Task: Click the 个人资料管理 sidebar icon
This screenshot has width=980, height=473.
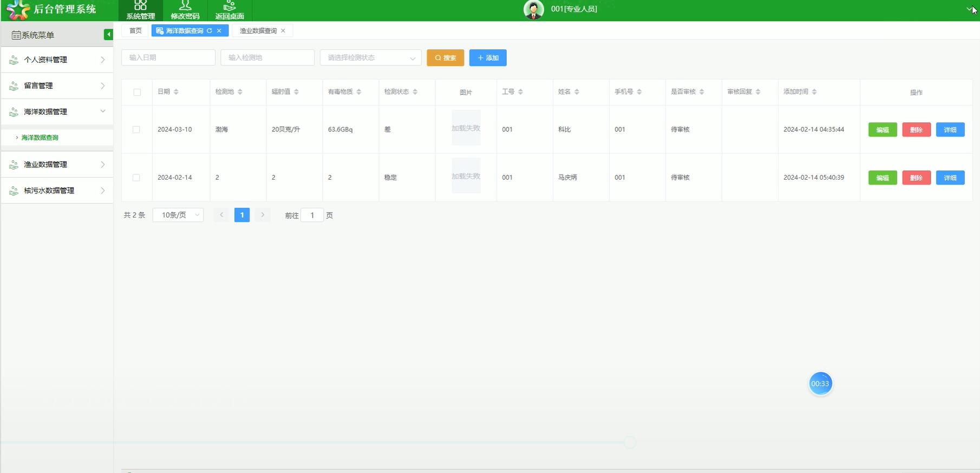Action: coord(14,60)
